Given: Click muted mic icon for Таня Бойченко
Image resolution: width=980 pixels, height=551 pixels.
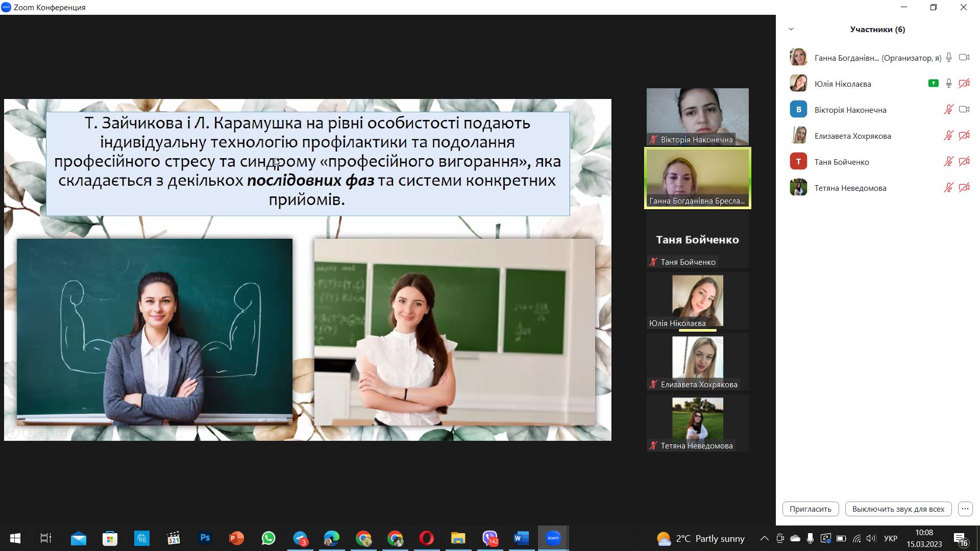Looking at the screenshot, I should click(x=948, y=162).
